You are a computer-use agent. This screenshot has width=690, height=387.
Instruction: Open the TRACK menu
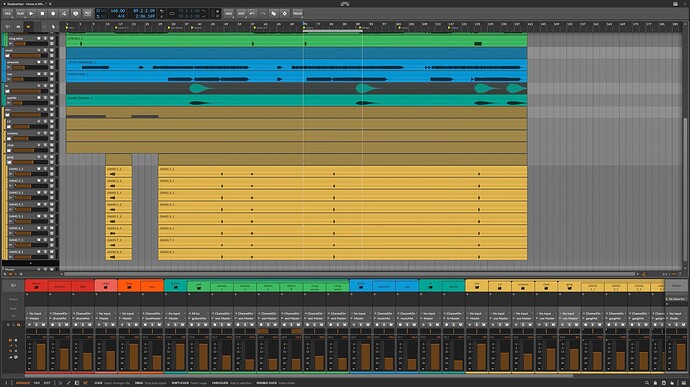click(x=297, y=14)
